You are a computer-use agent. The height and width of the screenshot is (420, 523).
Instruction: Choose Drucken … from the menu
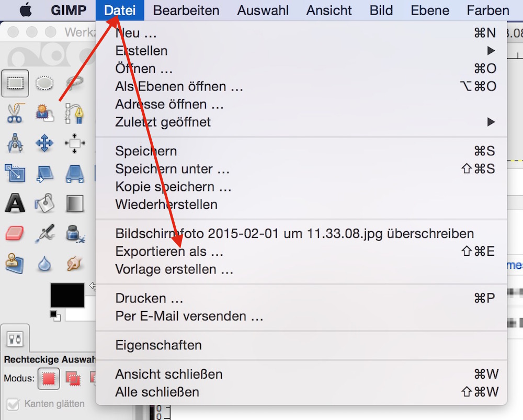click(x=301, y=298)
